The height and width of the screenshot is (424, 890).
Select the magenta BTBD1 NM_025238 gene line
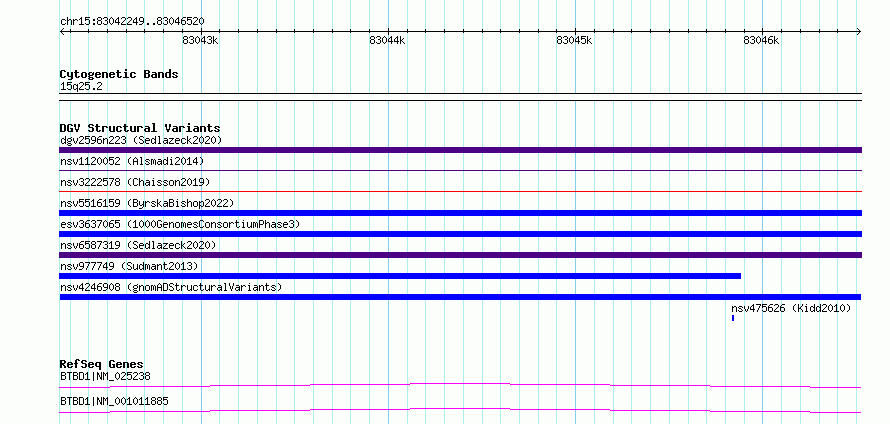(460, 385)
